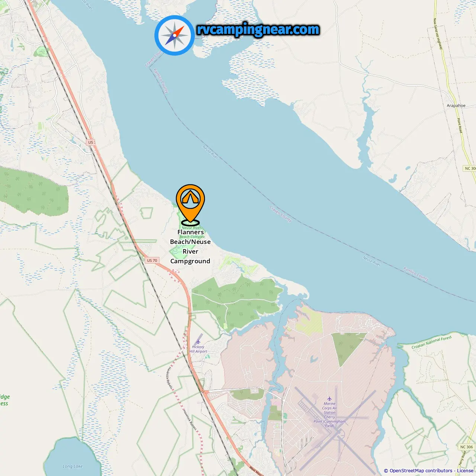Click the Cherry Point air station plane icon
476x476 pixels.
(329, 399)
